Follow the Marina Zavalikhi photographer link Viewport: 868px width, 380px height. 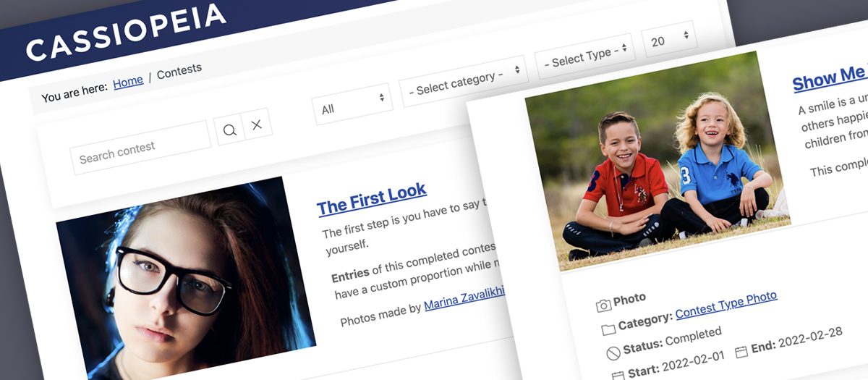pos(464,297)
